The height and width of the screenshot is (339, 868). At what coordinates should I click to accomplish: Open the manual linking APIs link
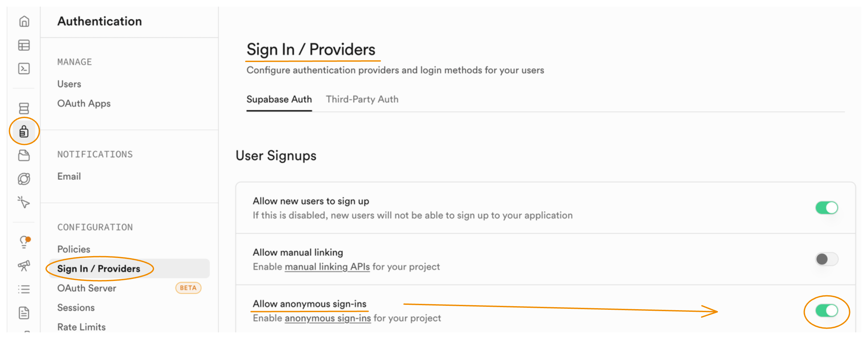pos(327,267)
